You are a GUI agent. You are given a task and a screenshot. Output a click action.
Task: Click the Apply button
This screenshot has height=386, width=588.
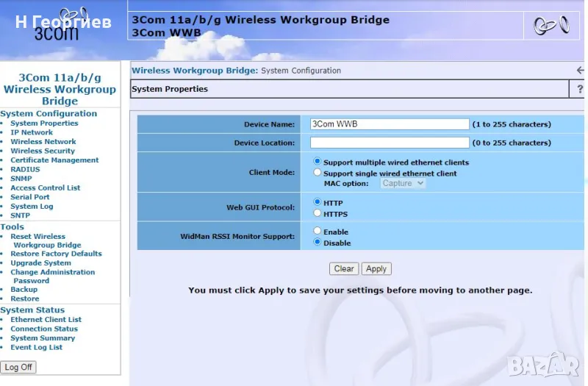click(x=376, y=269)
